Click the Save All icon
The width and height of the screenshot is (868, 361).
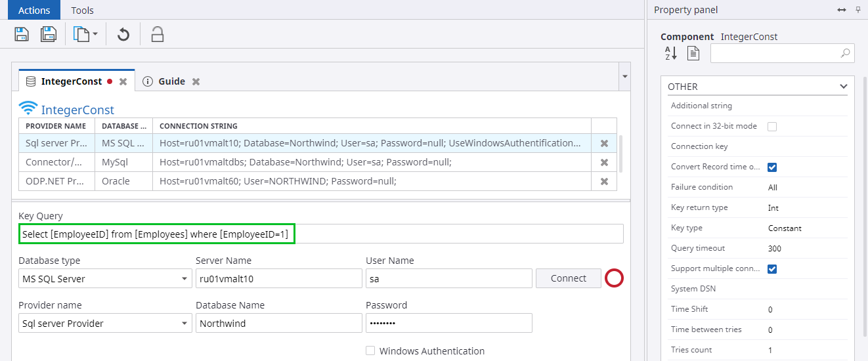(x=49, y=34)
